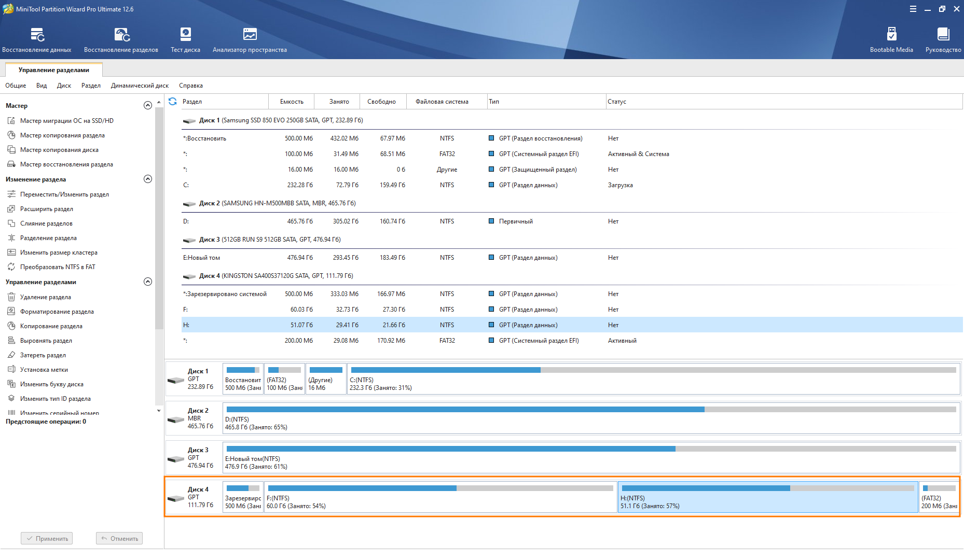
Task: Collapse the Управление разделами sidebar section
Action: coord(147,282)
